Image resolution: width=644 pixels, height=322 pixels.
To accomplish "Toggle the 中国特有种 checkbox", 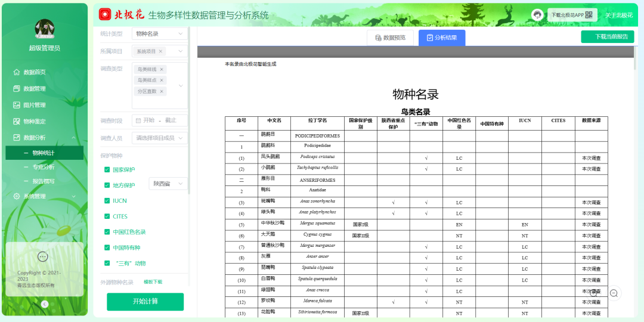I will 107,247.
